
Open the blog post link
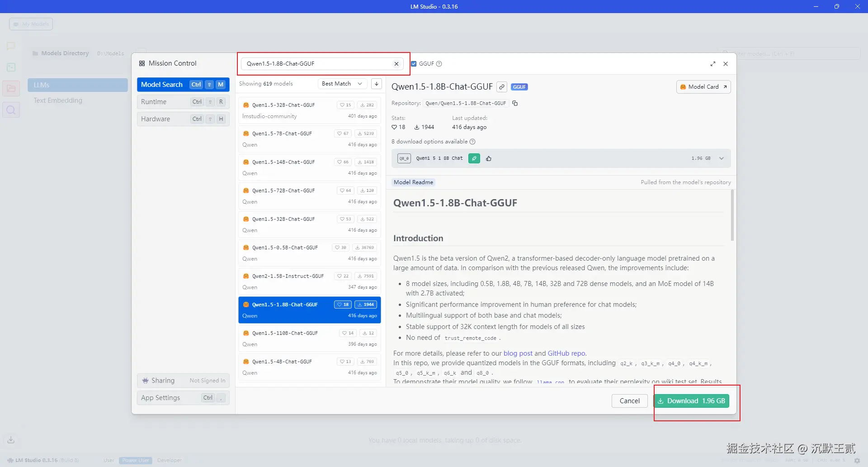[518, 353]
